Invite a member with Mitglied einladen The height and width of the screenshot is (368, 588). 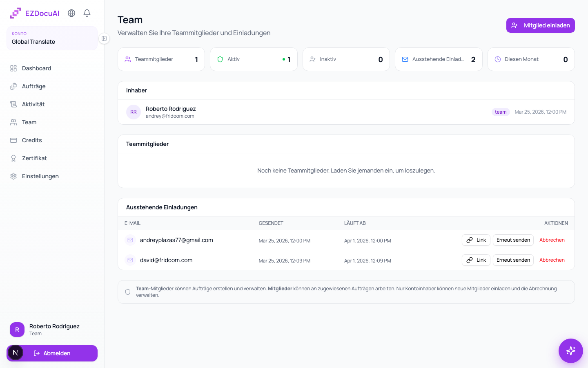click(x=541, y=25)
